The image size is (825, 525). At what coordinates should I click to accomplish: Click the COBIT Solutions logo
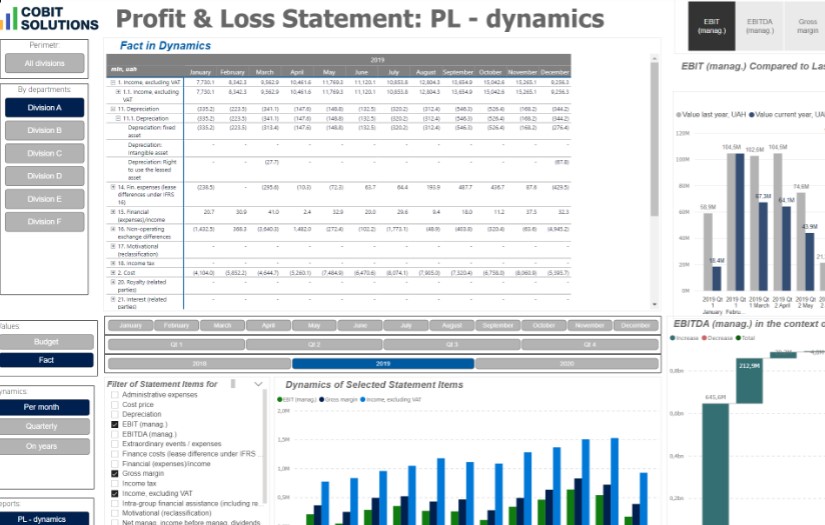[x=49, y=18]
